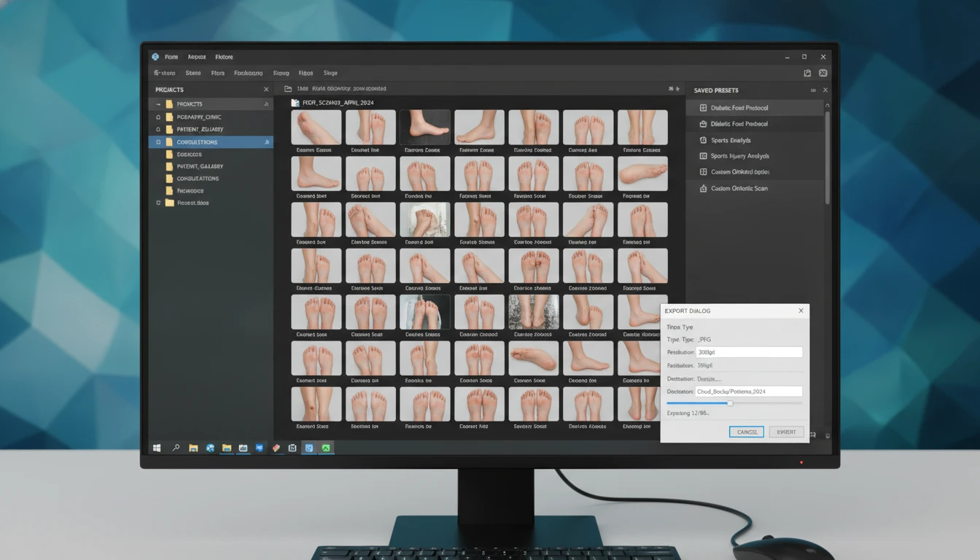Close the Projects panel

coord(266,90)
